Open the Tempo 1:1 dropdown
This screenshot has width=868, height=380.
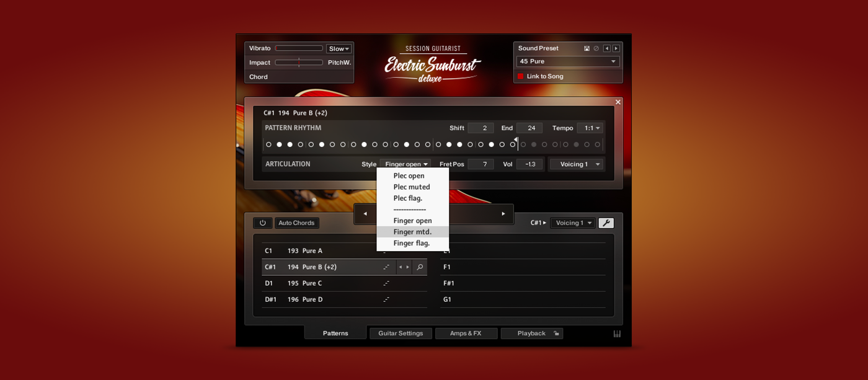point(590,128)
